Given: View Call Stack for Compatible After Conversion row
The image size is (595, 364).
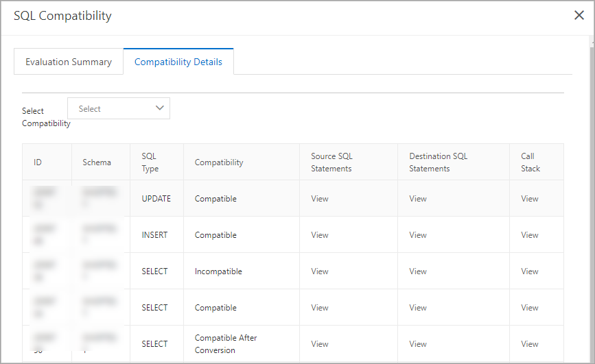Looking at the screenshot, I should 529,344.
